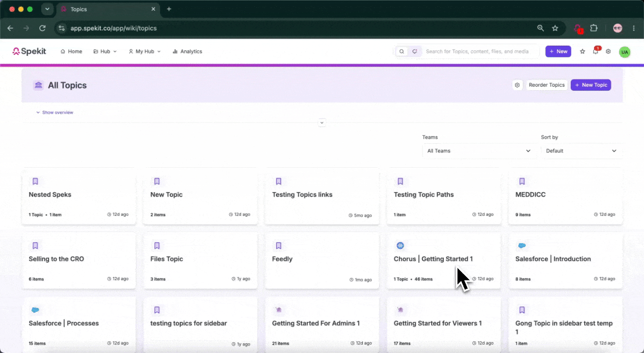Click Salesforce cloud icon on Processes card
The image size is (644, 353).
click(35, 310)
